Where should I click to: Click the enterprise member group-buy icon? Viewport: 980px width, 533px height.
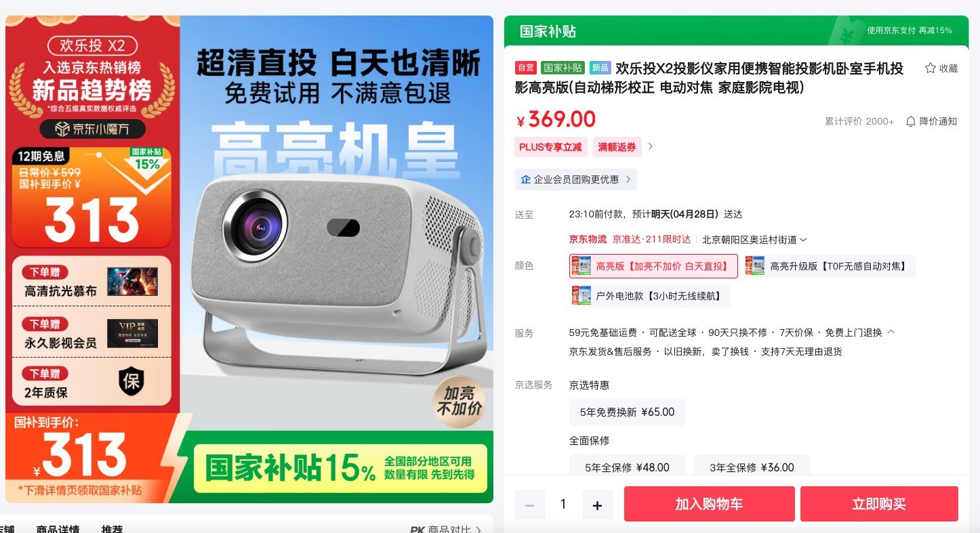525,179
